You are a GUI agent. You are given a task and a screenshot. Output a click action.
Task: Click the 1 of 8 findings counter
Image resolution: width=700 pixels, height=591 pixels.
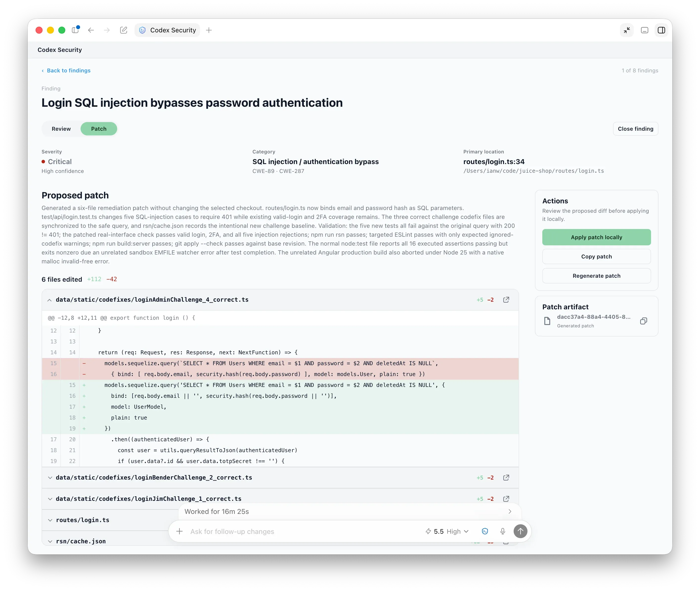click(x=640, y=70)
